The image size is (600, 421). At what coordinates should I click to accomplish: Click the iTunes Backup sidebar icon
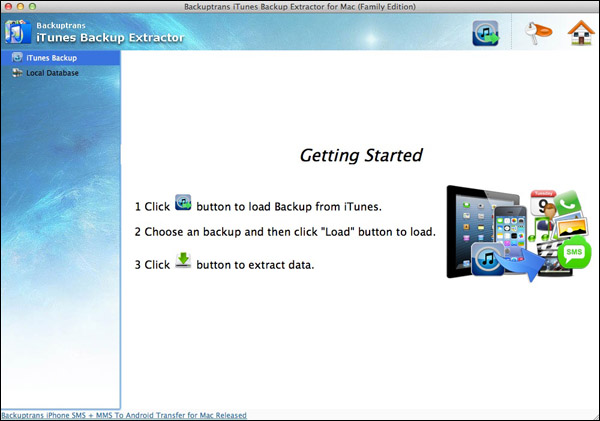(17, 57)
